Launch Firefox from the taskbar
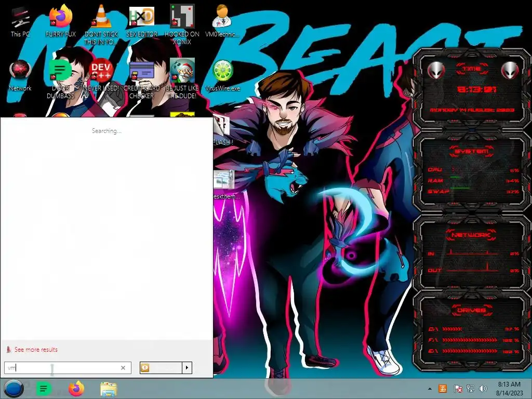 [x=76, y=389]
